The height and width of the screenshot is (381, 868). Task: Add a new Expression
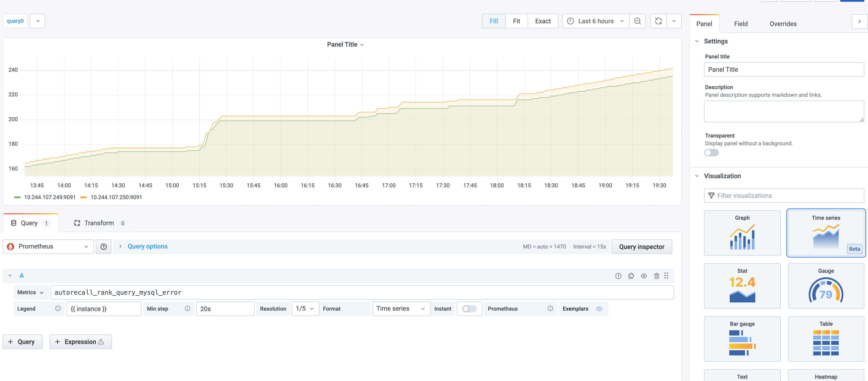click(81, 341)
